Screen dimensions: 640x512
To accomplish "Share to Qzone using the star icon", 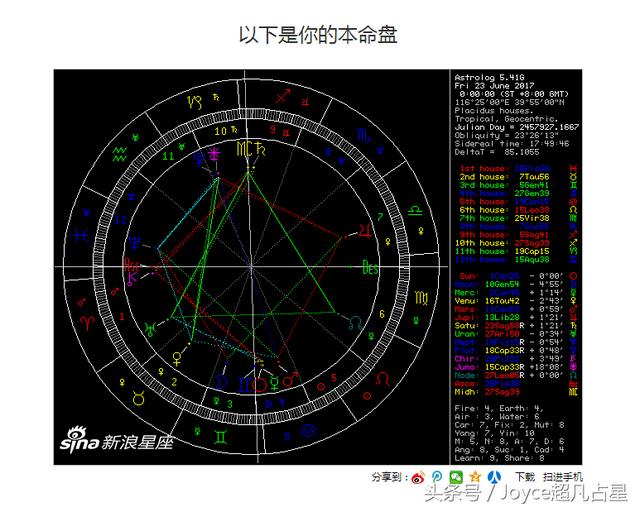I will [x=475, y=477].
